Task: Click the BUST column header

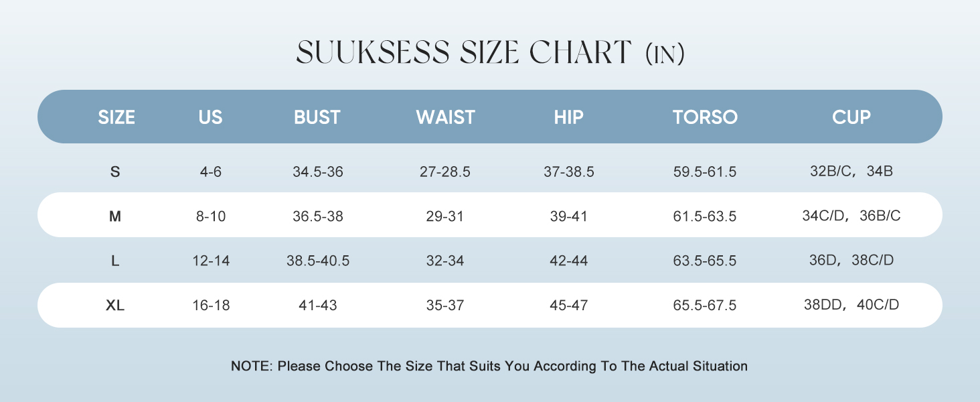Action: [317, 117]
